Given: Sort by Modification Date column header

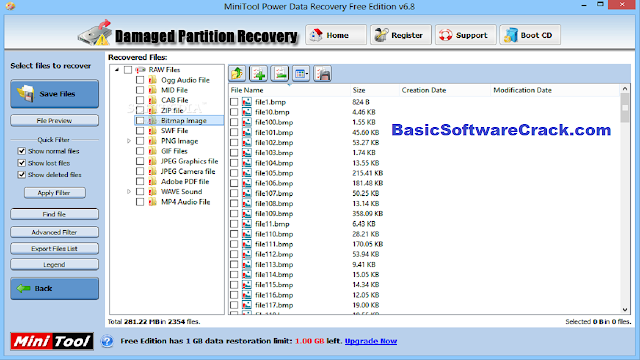Looking at the screenshot, I should tap(555, 90).
